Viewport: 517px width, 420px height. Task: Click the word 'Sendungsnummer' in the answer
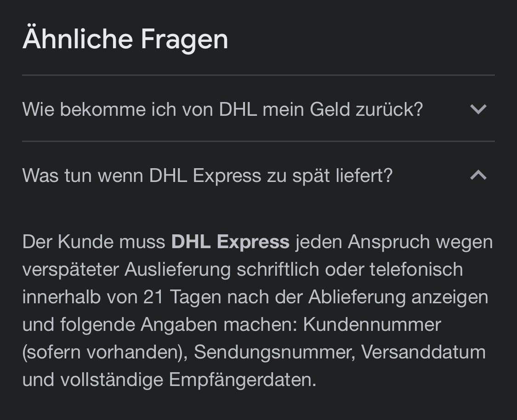click(274, 352)
